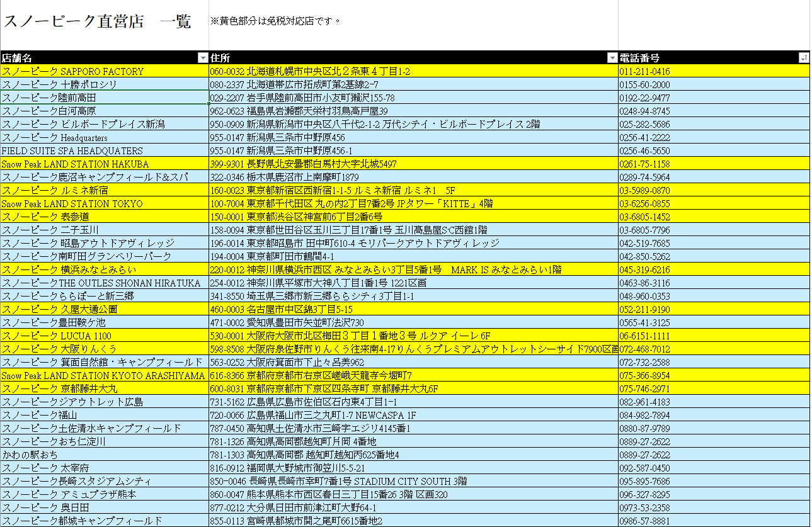This screenshot has height=527, width=812.
Task: Click the スノーピーク 横浜みなとみらい store name
Action: [x=105, y=270]
